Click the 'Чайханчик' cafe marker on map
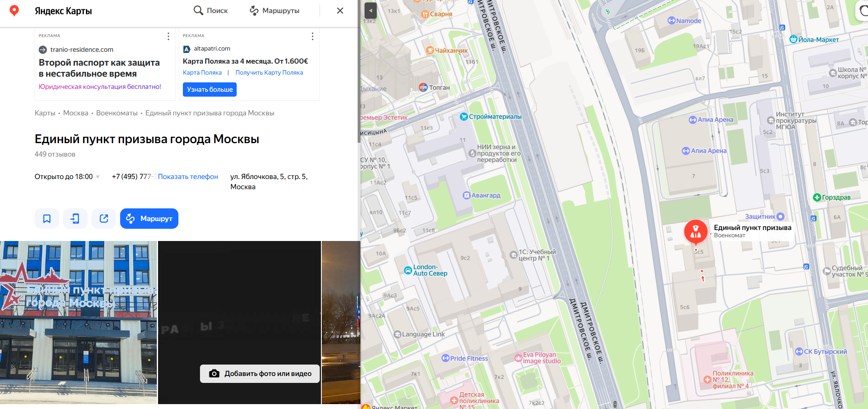Viewport: 868px width, 409px height. point(430,51)
